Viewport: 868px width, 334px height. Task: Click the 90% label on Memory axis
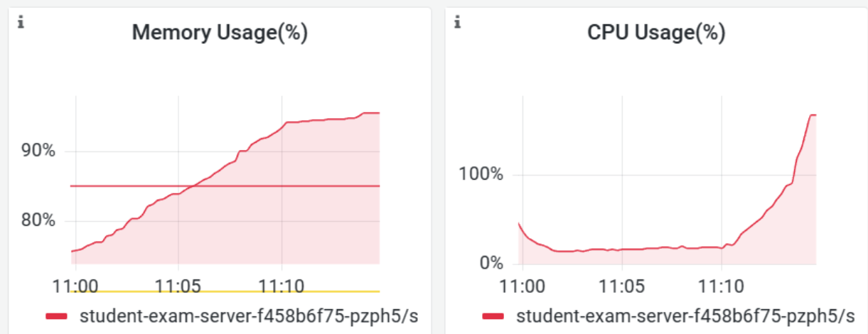(x=38, y=151)
